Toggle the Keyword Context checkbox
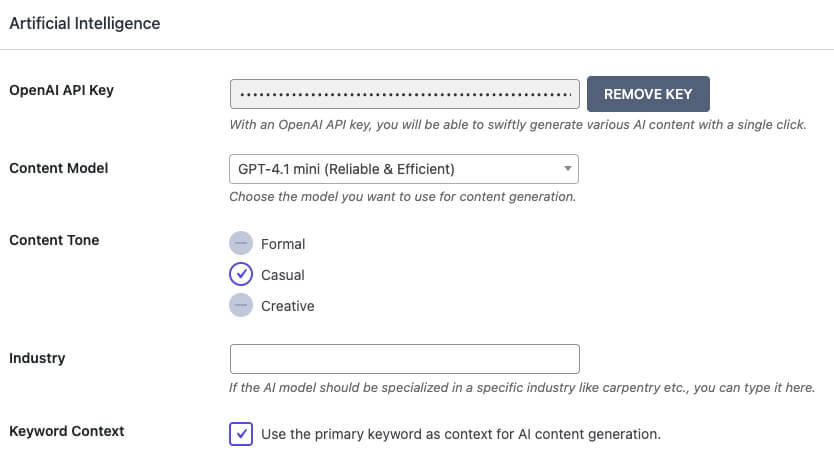This screenshot has height=459, width=834. tap(241, 433)
